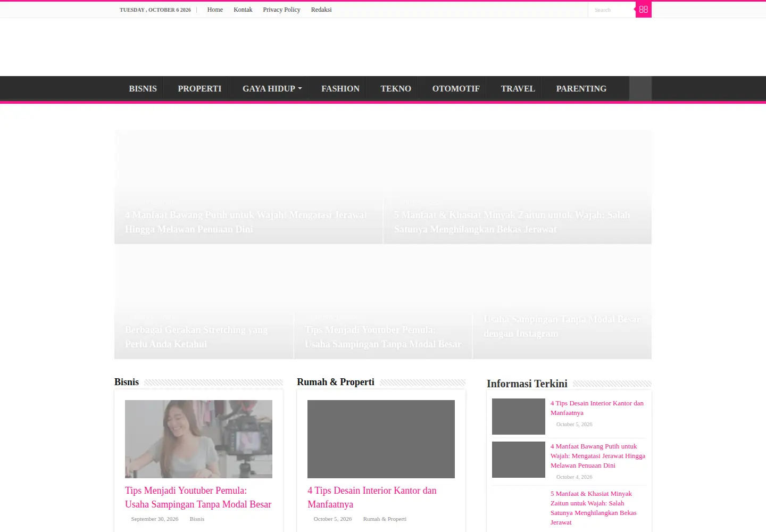The image size is (766, 532).
Task: Open featured slide '5 Manfaat & Khasiat Minyak Zaitun'
Action: (x=512, y=222)
